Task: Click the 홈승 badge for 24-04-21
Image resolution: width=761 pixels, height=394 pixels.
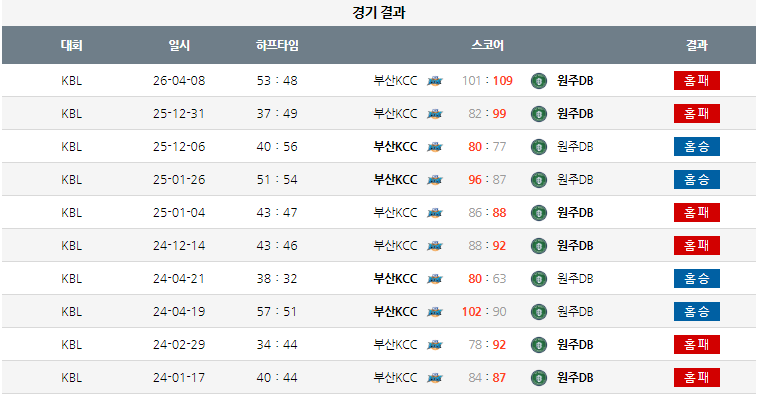Action: pos(696,279)
